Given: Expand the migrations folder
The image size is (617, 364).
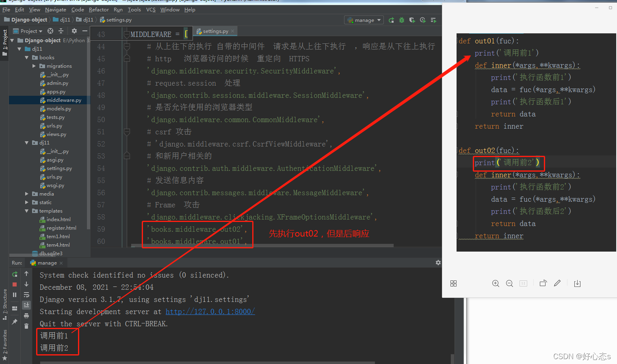Looking at the screenshot, I should tap(34, 66).
